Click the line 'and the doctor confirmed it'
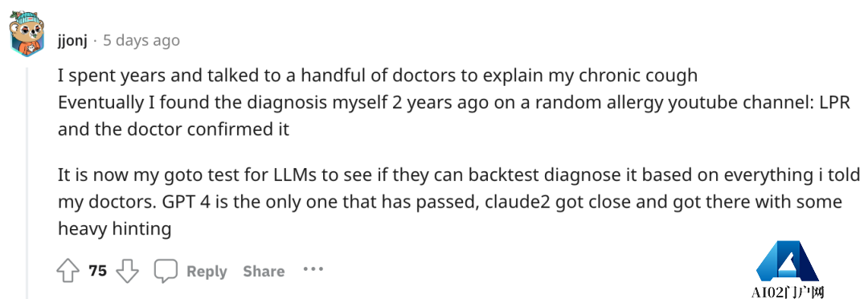868x299 pixels. click(x=174, y=129)
